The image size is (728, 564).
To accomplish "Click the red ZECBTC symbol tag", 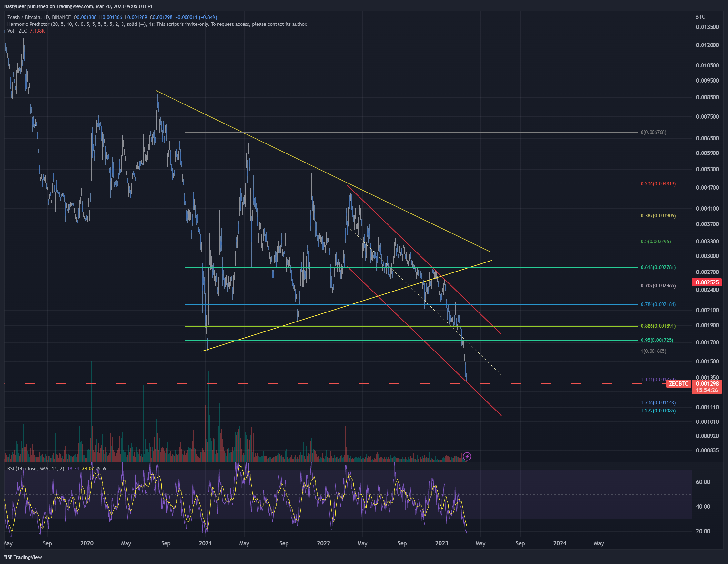I will pyautogui.click(x=679, y=384).
